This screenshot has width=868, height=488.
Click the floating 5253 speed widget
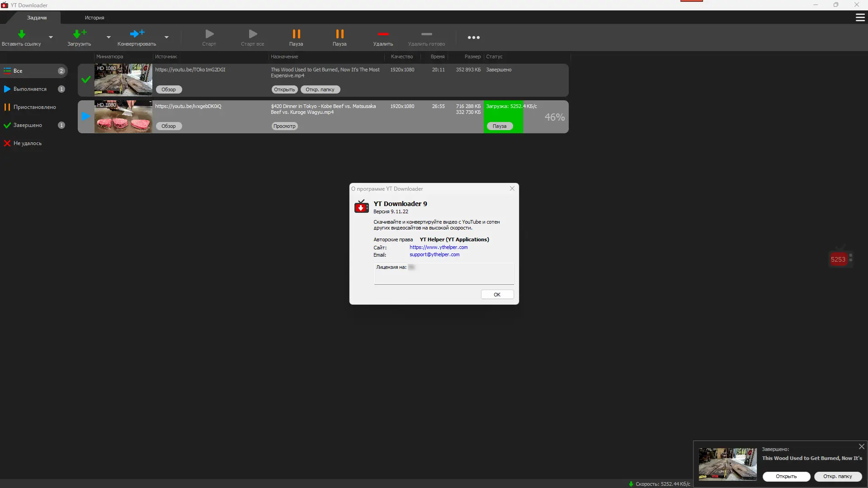tap(838, 259)
